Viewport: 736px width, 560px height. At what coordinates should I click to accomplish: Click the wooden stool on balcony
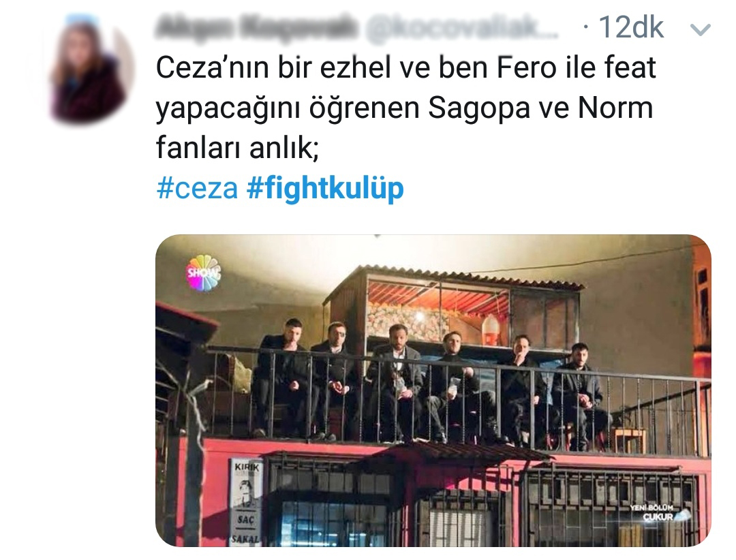(x=630, y=440)
